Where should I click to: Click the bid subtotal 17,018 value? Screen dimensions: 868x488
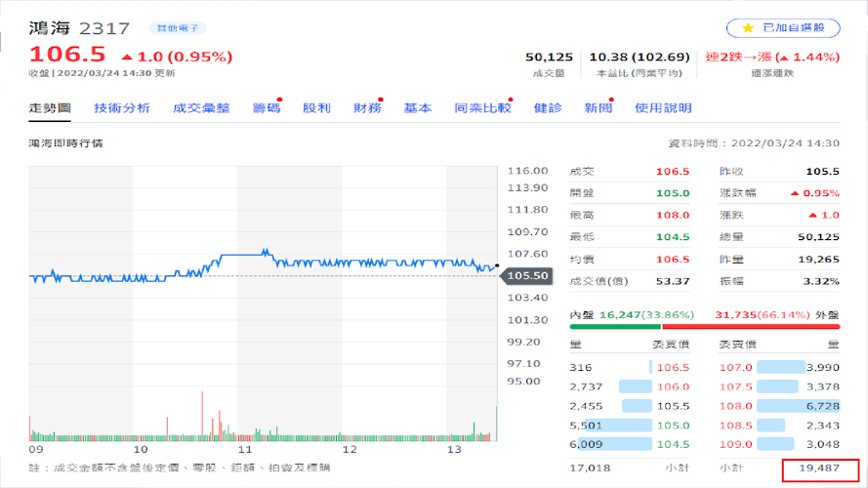click(590, 468)
